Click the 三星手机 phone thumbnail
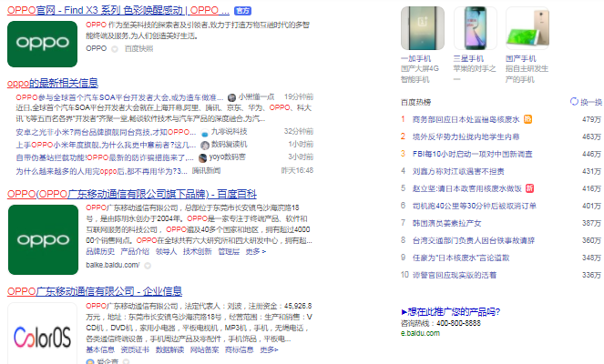The height and width of the screenshot is (364, 604). point(475,28)
